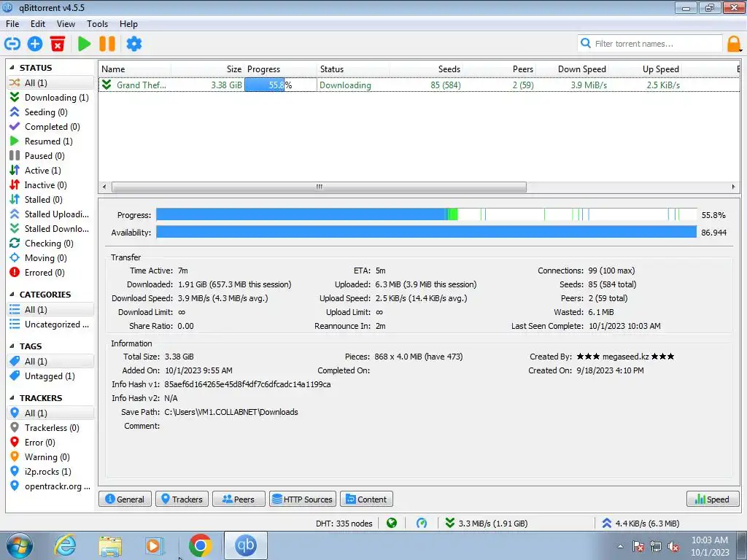Open the Help menu
The height and width of the screenshot is (560, 747).
[x=128, y=24]
